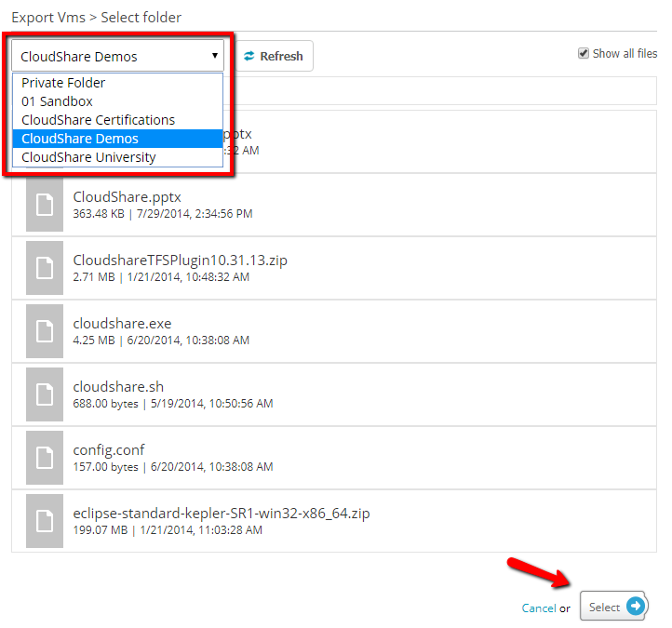Viewport: 672px width, 628px height.
Task: Select the cloudshare.sh file name
Action: tap(118, 387)
